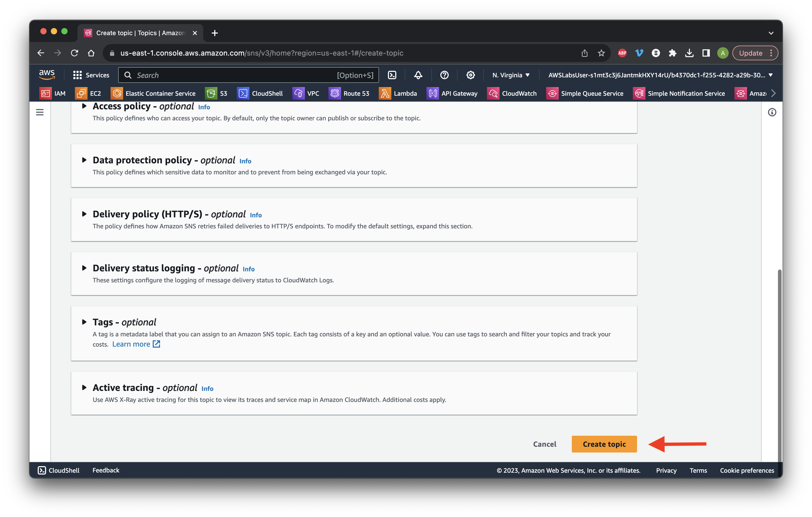Open the notifications bell

tap(418, 75)
